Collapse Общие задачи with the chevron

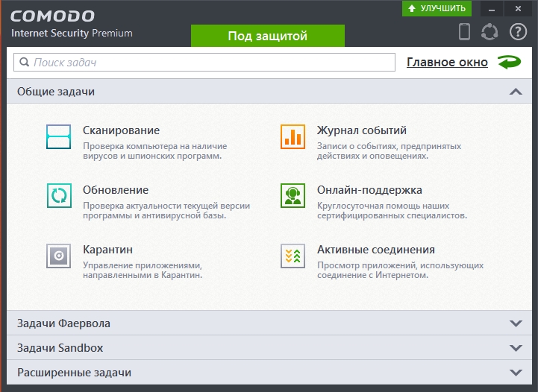(516, 92)
